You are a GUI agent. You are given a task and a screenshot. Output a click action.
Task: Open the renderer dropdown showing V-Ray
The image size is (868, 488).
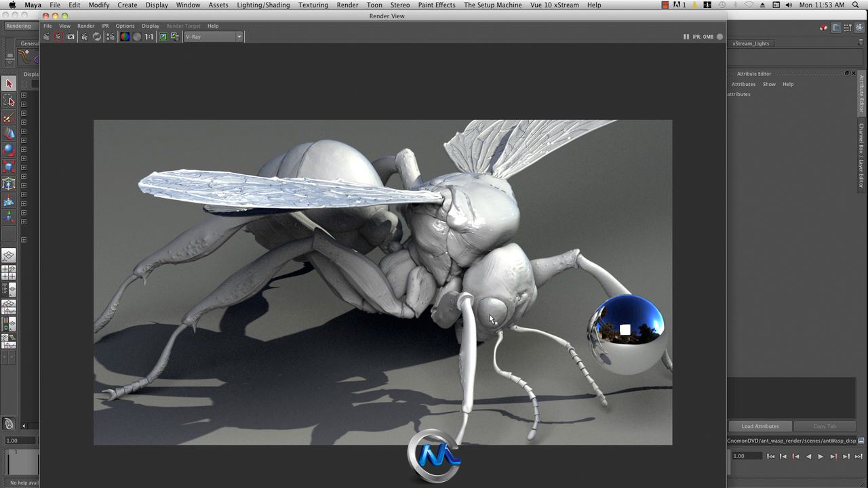click(213, 37)
